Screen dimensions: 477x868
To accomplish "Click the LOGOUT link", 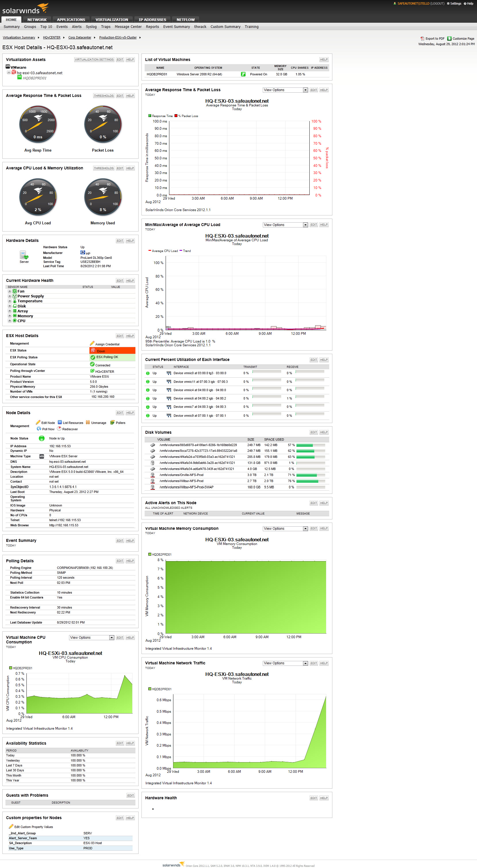I will [437, 4].
